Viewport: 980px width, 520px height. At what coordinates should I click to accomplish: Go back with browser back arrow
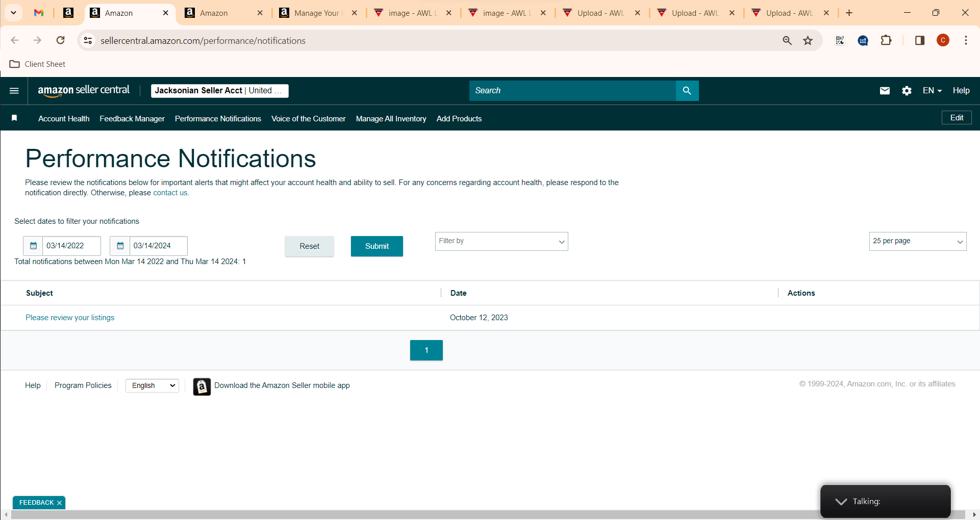tap(14, 40)
